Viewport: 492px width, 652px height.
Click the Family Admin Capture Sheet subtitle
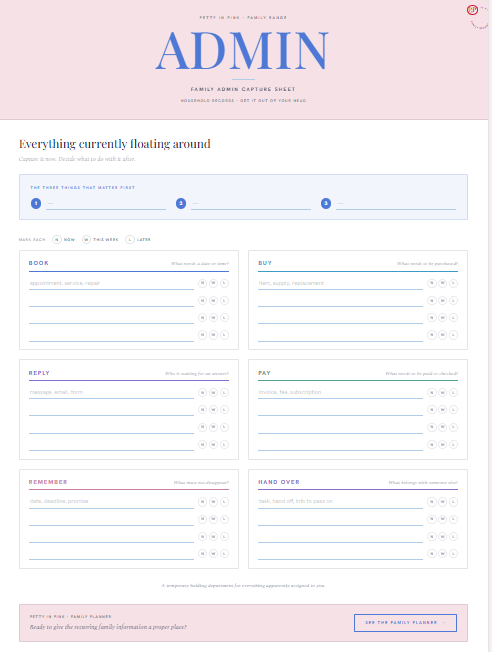243,89
